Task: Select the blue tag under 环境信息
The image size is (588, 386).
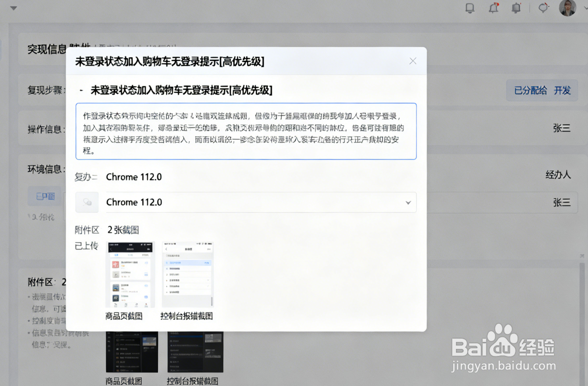Action: (44, 196)
